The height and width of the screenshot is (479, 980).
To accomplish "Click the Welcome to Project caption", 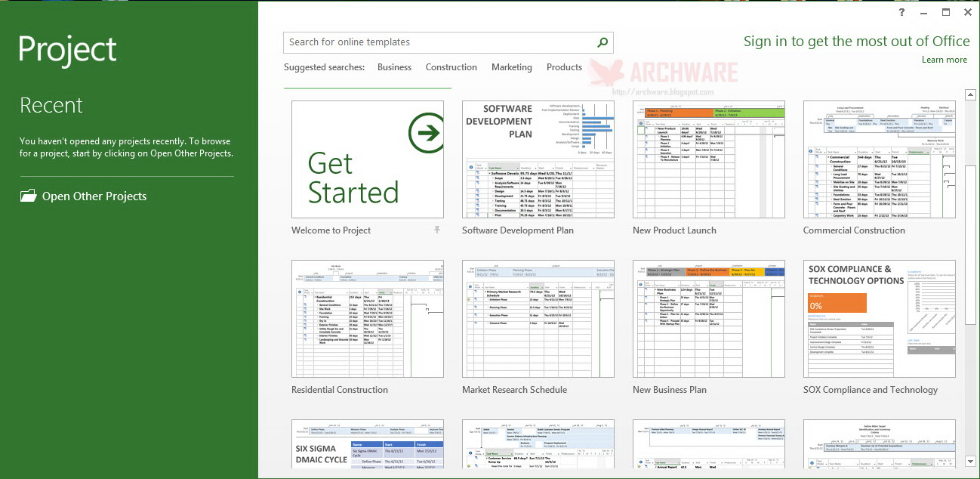I will (x=331, y=230).
